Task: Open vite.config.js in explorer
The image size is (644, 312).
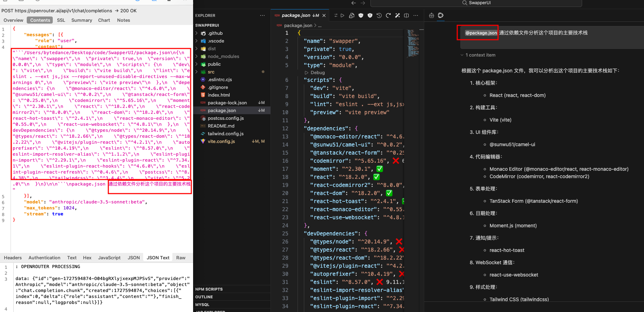Action: coord(221,141)
